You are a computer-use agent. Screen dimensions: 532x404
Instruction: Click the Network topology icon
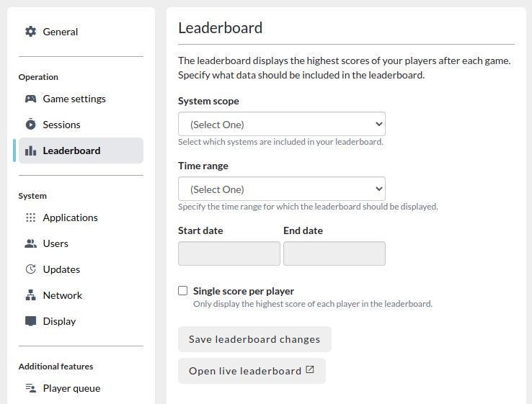(30, 295)
